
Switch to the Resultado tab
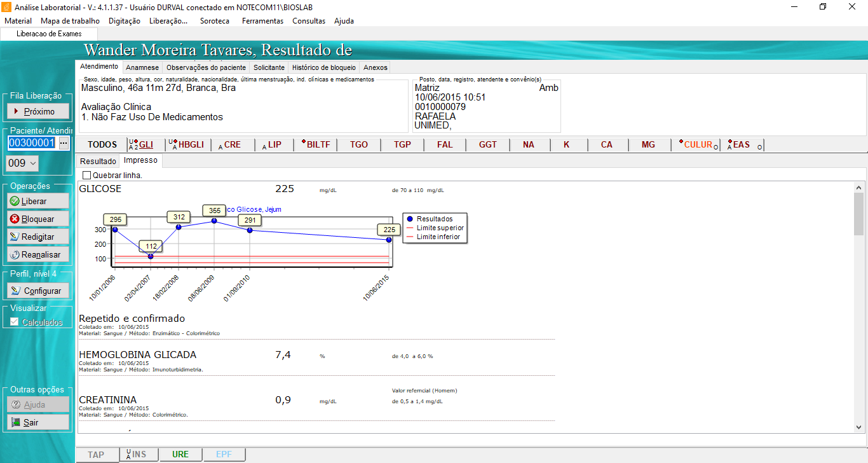pos(98,162)
